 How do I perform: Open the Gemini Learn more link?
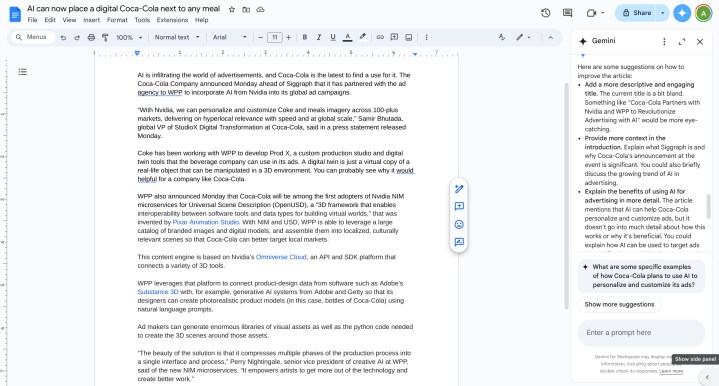point(671,371)
